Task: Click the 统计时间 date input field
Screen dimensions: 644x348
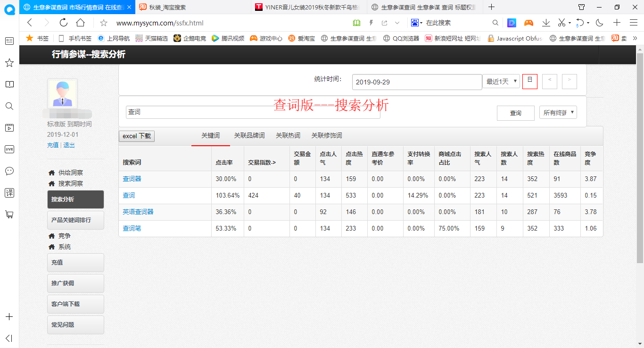Action: tap(416, 82)
